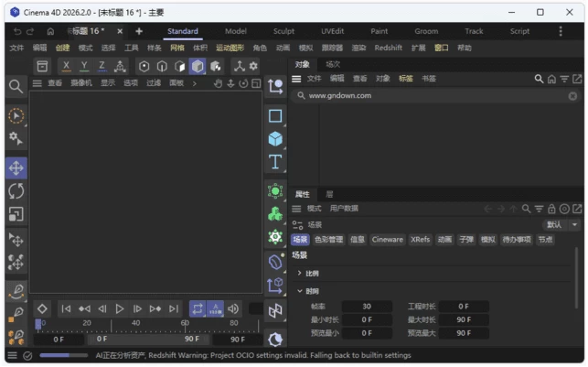Open the 默认 dropdown in attributes panel
The image size is (588, 367).
pyautogui.click(x=561, y=224)
